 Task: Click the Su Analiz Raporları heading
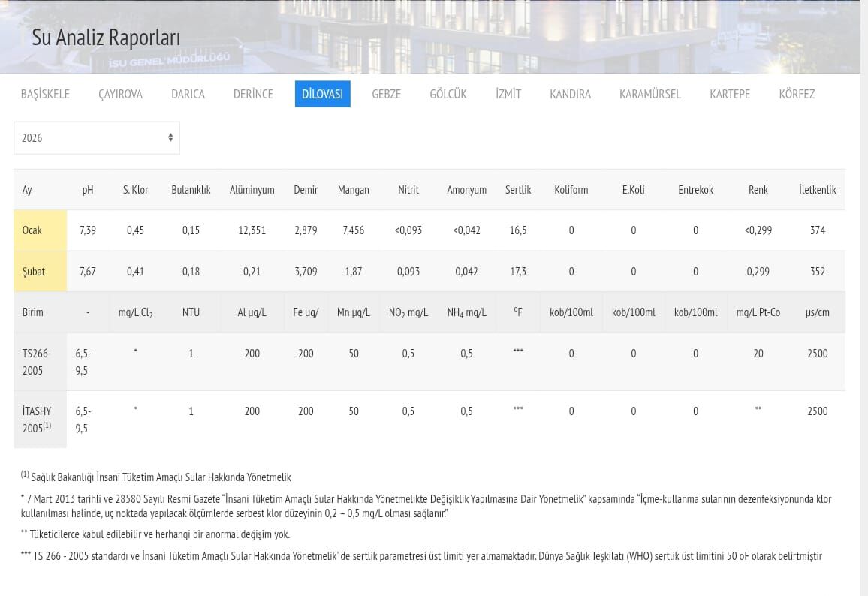click(106, 38)
